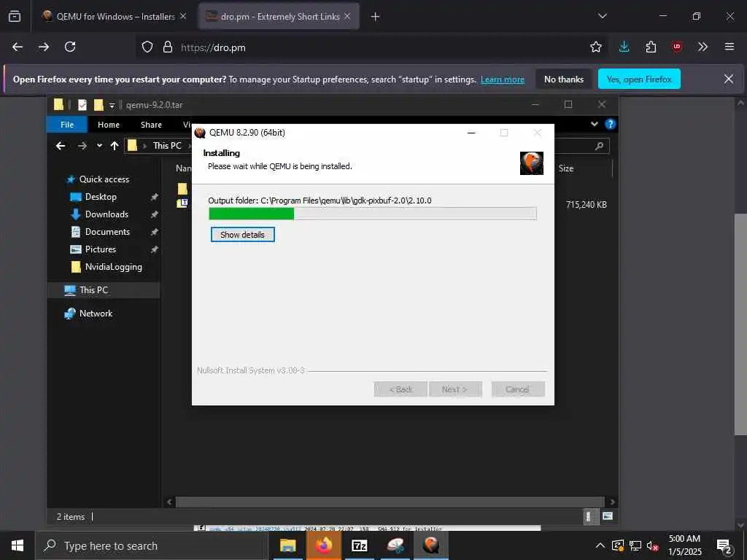Click the site padlock icon
The height and width of the screenshot is (560, 747).
(168, 47)
